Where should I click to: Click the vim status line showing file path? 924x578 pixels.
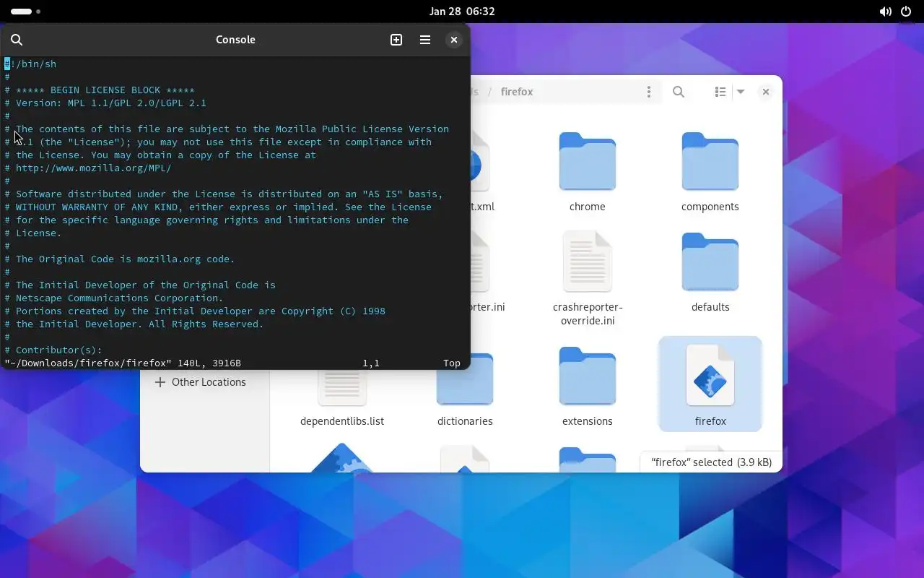coord(232,363)
